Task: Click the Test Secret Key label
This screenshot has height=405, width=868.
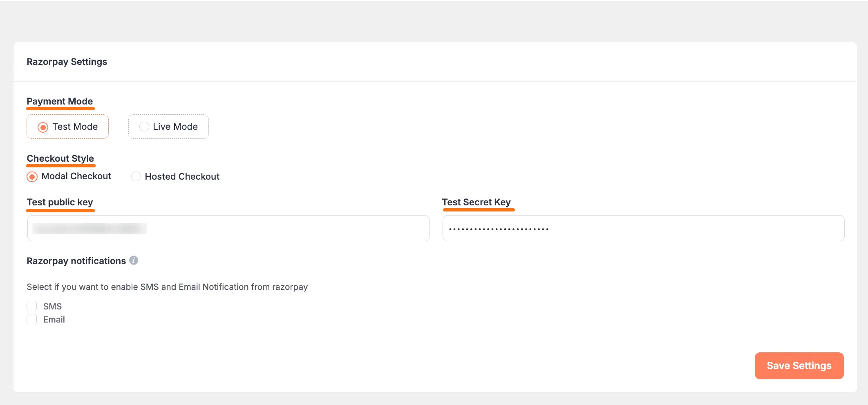Action: pos(477,202)
